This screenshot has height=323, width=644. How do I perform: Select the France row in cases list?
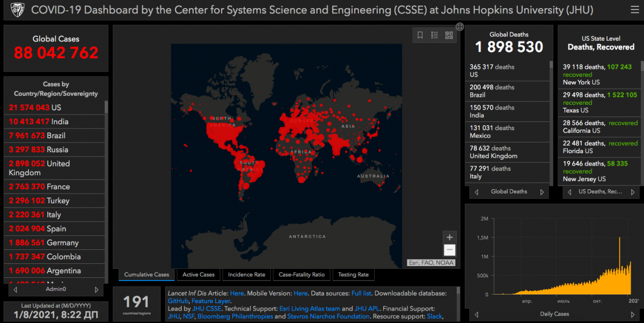(54, 186)
